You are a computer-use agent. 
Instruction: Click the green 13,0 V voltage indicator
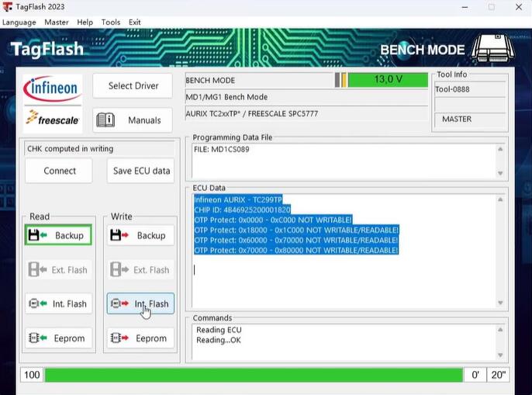388,80
